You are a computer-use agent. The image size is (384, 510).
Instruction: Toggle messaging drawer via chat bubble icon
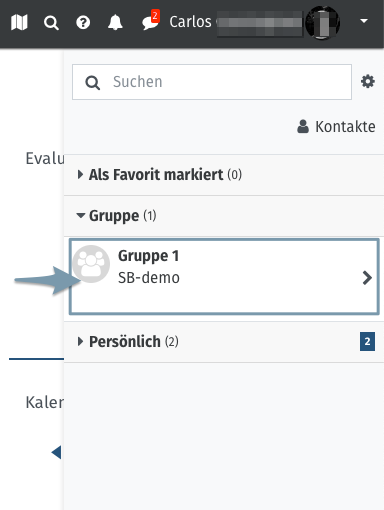click(x=150, y=21)
